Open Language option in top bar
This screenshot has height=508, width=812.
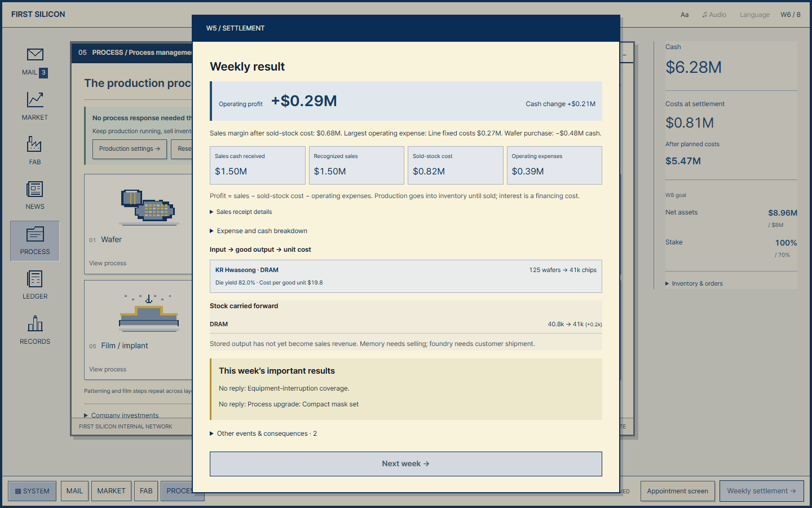pyautogui.click(x=754, y=15)
